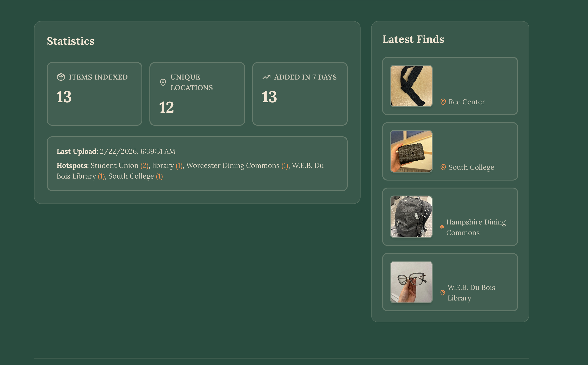Click the pin icon next to Hampshire Dining Commons
Viewport: 588px width, 365px height.
point(442,227)
